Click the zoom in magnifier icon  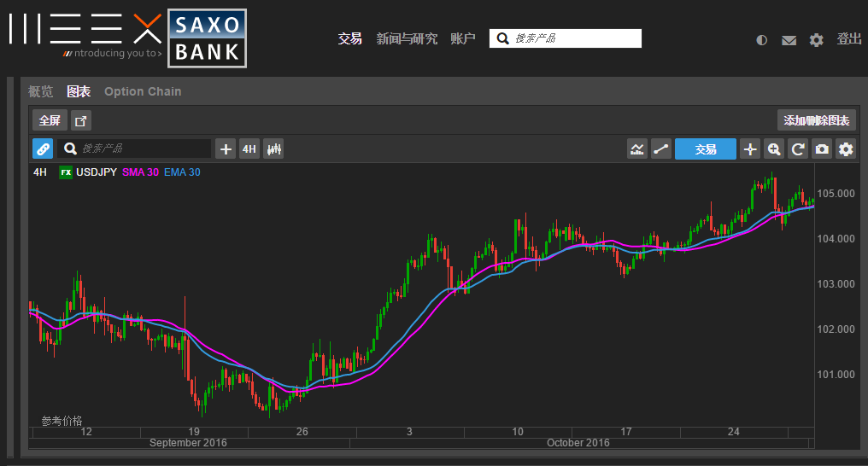[774, 149]
